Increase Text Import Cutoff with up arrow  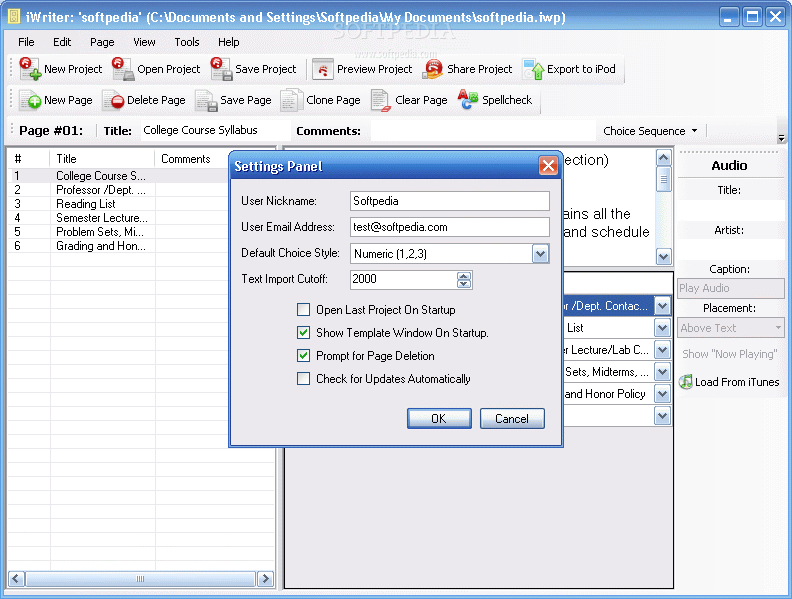(464, 276)
